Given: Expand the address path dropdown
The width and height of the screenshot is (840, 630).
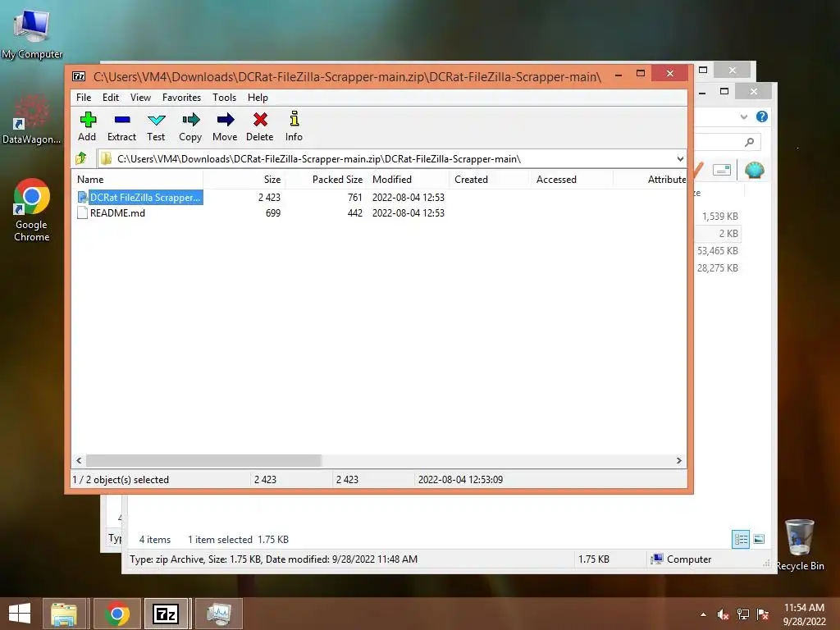Looking at the screenshot, I should pos(680,159).
